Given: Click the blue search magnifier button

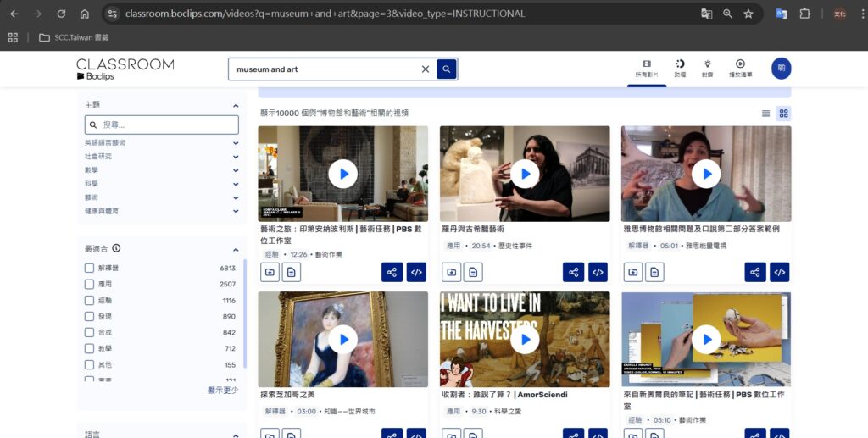Looking at the screenshot, I should coord(447,69).
